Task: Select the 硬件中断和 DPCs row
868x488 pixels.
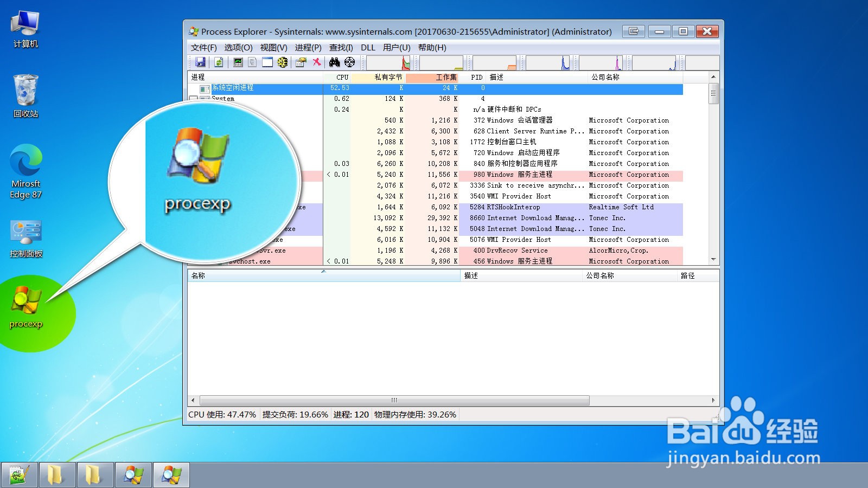Action: [436, 110]
